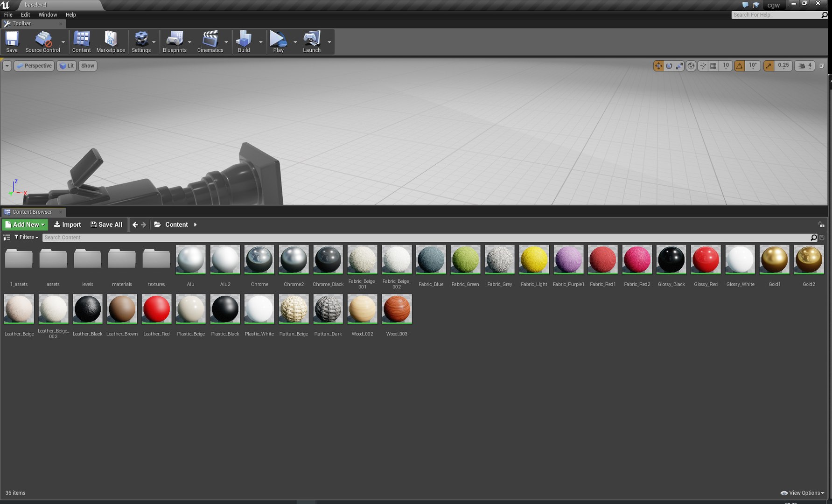Select the Content Browser tab
Image resolution: width=832 pixels, height=504 pixels.
(x=32, y=212)
